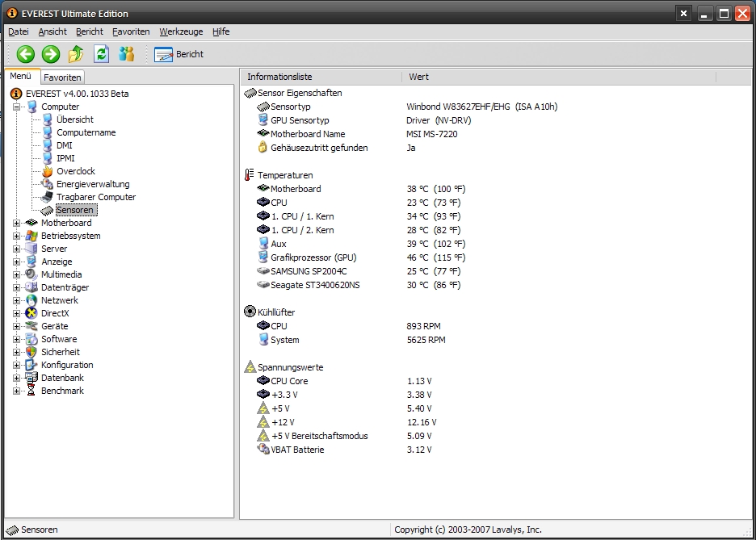
Task: Click the green Forward arrow toolbar icon
Action: (51, 54)
